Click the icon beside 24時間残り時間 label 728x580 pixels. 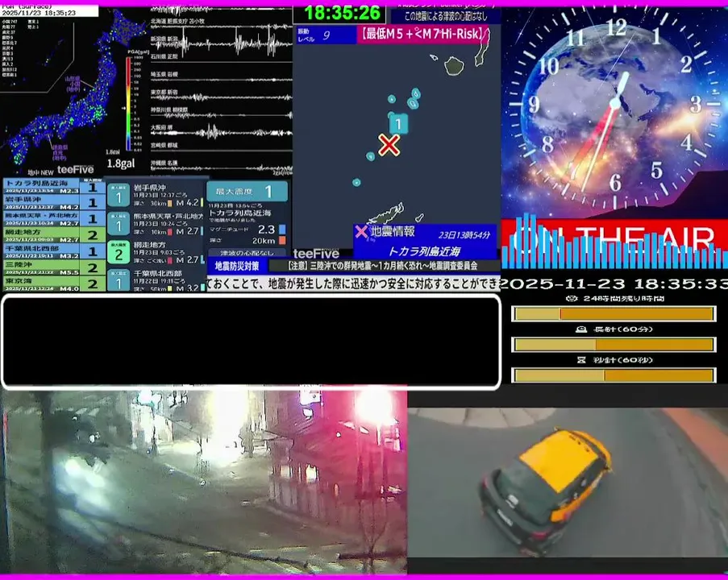[x=572, y=298]
